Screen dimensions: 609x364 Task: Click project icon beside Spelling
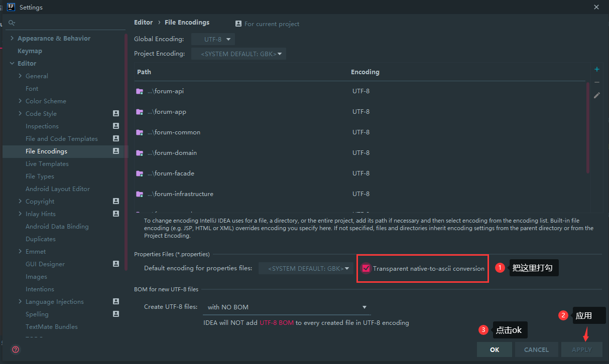(116, 314)
